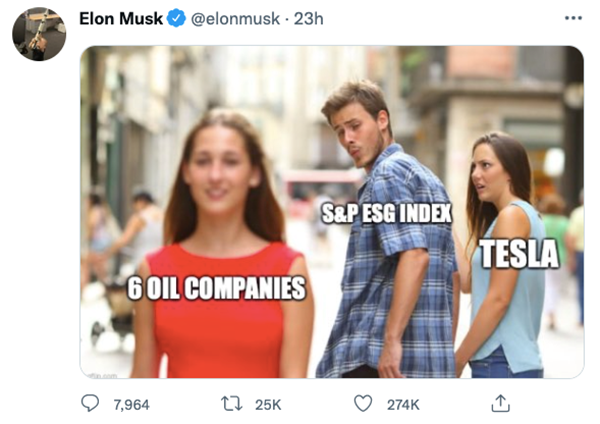Open the share icon below the tweet
Screen dimensions: 600x424
point(501,403)
